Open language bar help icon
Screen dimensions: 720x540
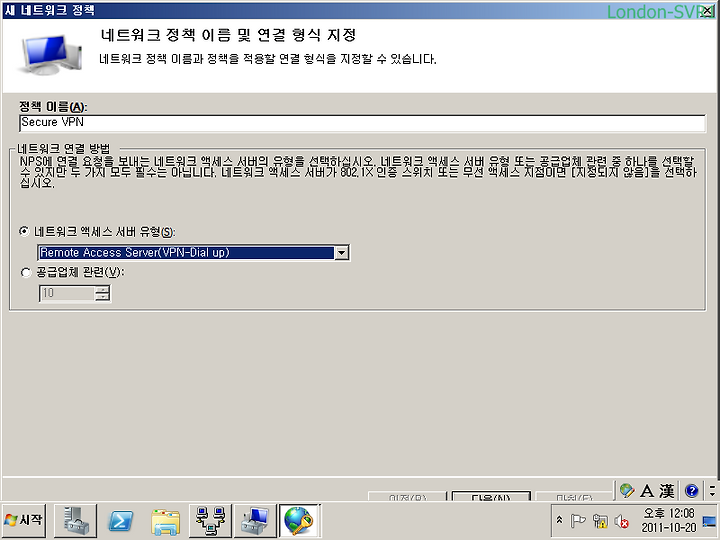tap(692, 491)
